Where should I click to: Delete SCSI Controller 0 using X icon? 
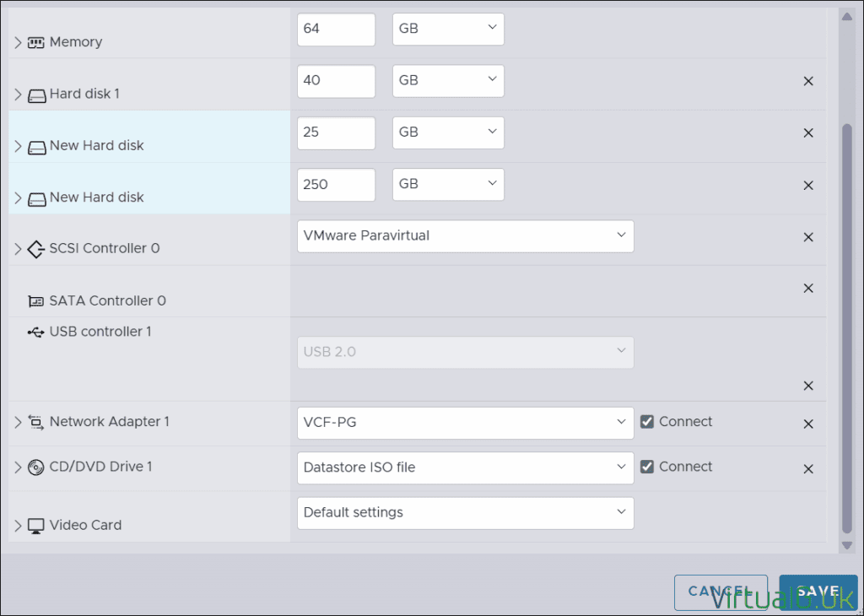tap(807, 238)
